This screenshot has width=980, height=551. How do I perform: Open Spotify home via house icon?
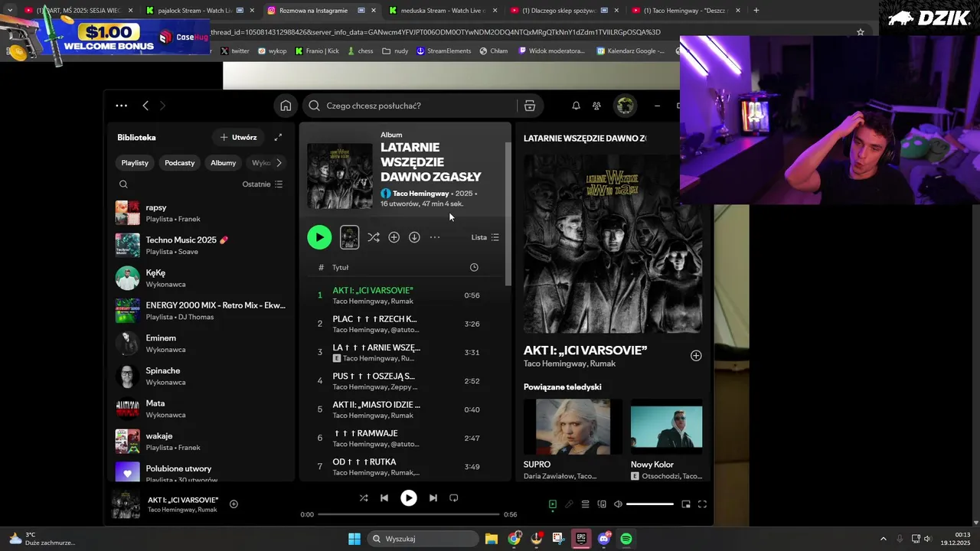(x=286, y=106)
